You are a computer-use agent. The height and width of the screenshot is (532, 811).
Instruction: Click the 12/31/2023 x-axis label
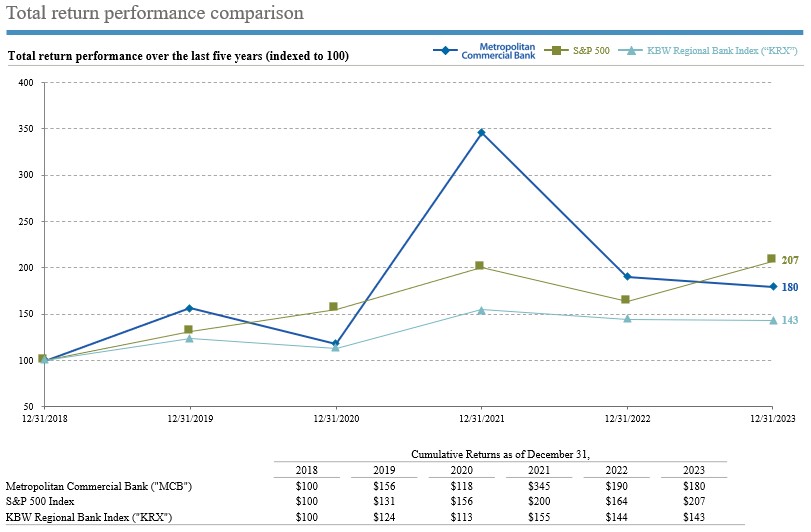(773, 418)
